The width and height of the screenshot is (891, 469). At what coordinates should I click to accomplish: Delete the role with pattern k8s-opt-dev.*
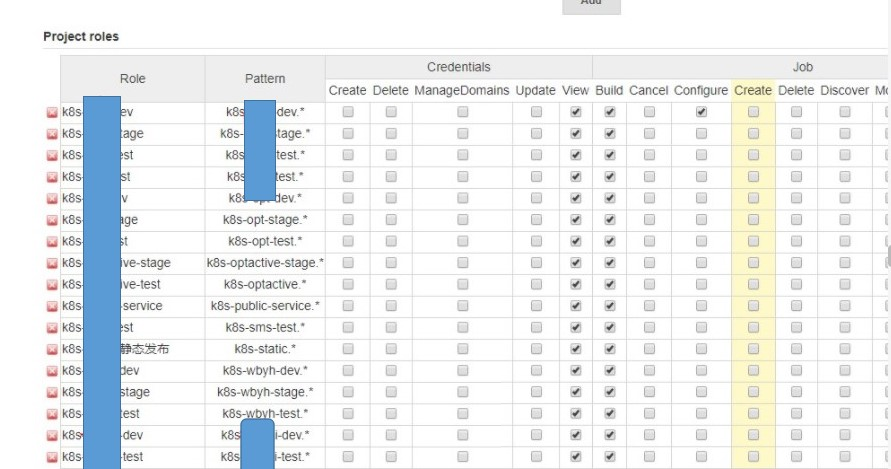click(52, 198)
